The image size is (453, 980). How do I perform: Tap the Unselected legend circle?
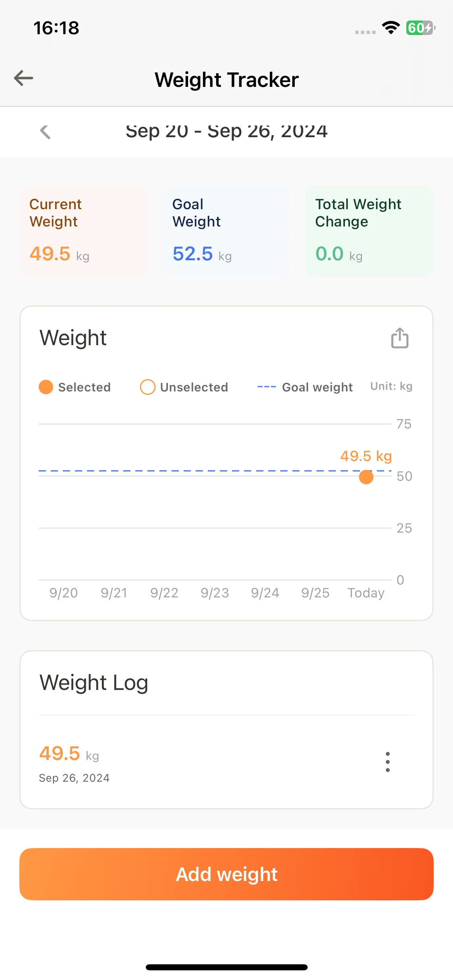pyautogui.click(x=147, y=387)
